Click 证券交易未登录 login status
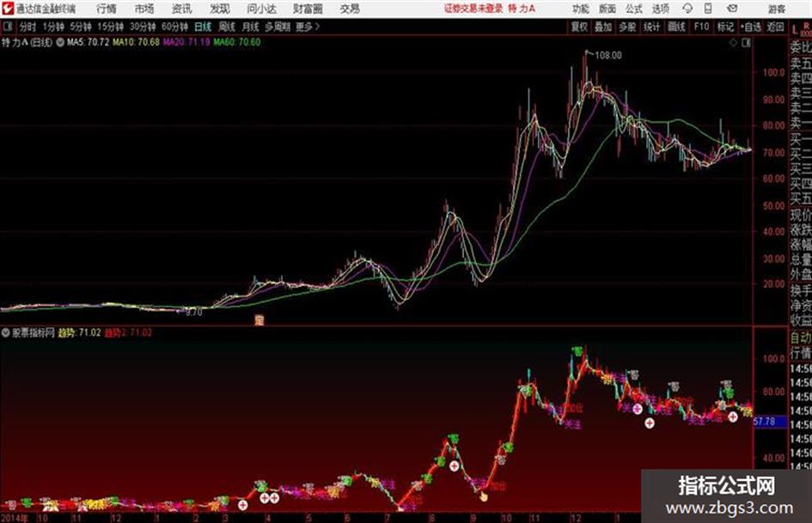This screenshot has height=523, width=812. pos(473,9)
